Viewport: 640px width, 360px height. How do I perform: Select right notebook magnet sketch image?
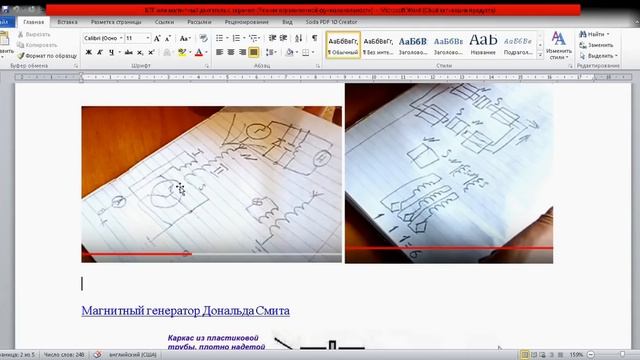(x=449, y=173)
